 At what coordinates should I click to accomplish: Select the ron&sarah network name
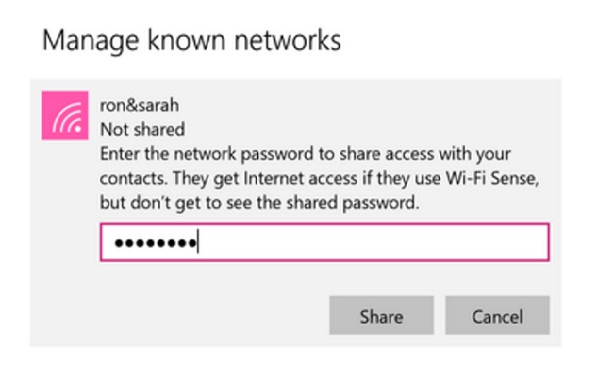(139, 105)
